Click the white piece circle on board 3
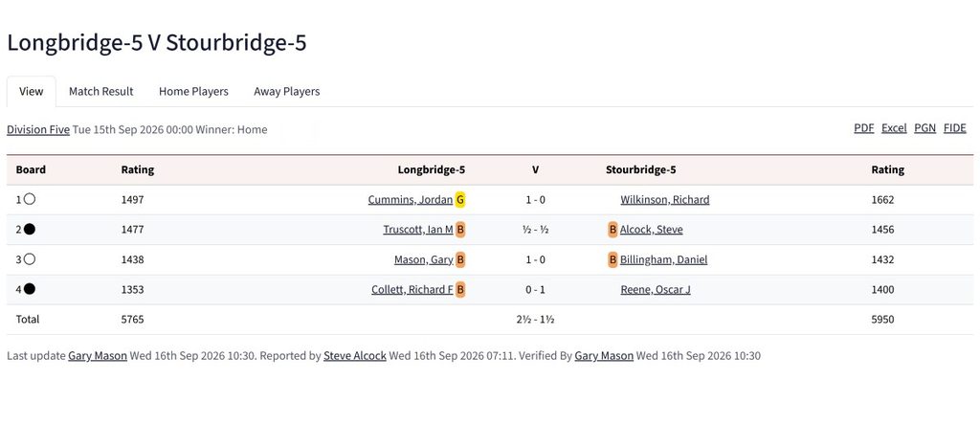Screen dimensions: 980x425 (x=29, y=259)
